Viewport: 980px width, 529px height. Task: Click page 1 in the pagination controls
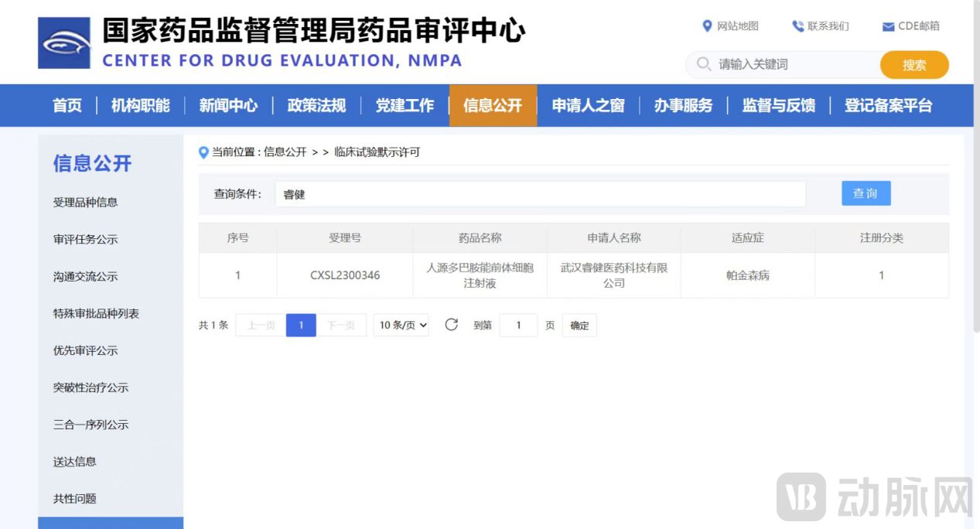point(301,325)
